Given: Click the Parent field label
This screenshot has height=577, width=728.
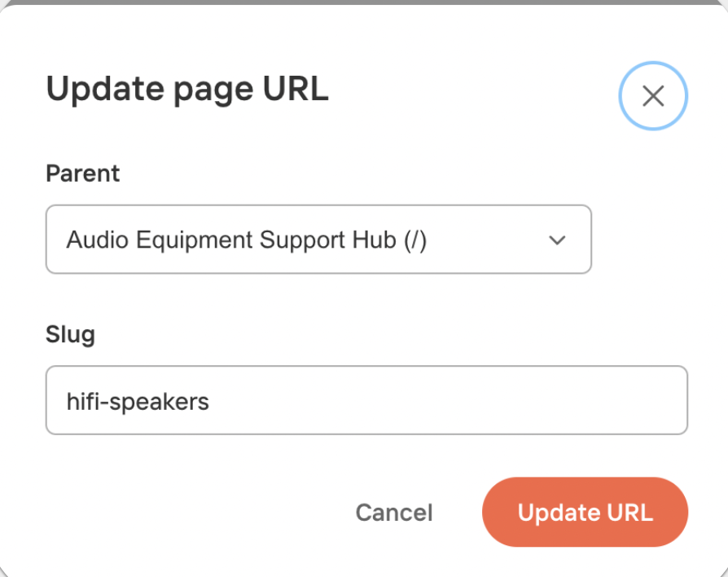Looking at the screenshot, I should pyautogui.click(x=82, y=174).
